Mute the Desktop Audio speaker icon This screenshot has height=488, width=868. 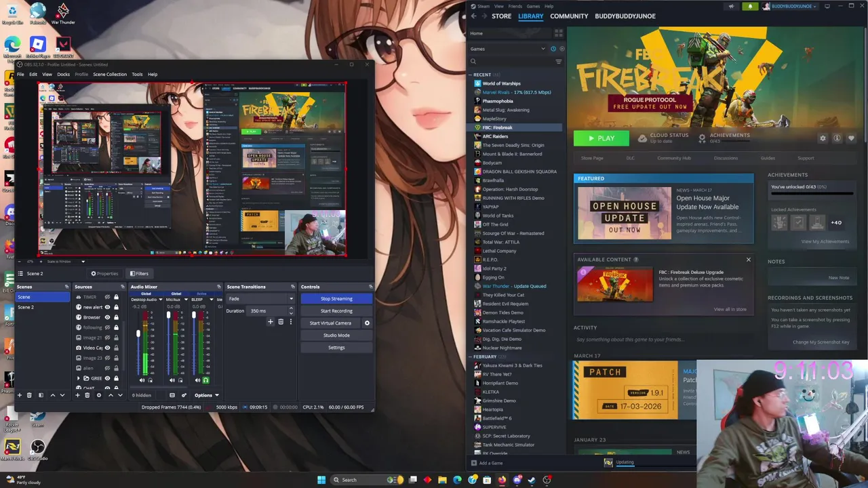(x=142, y=380)
